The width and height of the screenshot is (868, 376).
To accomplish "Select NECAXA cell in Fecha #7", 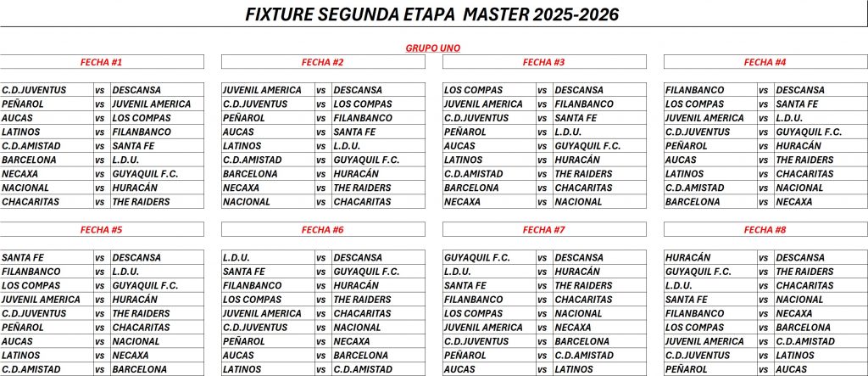I will (x=599, y=328).
